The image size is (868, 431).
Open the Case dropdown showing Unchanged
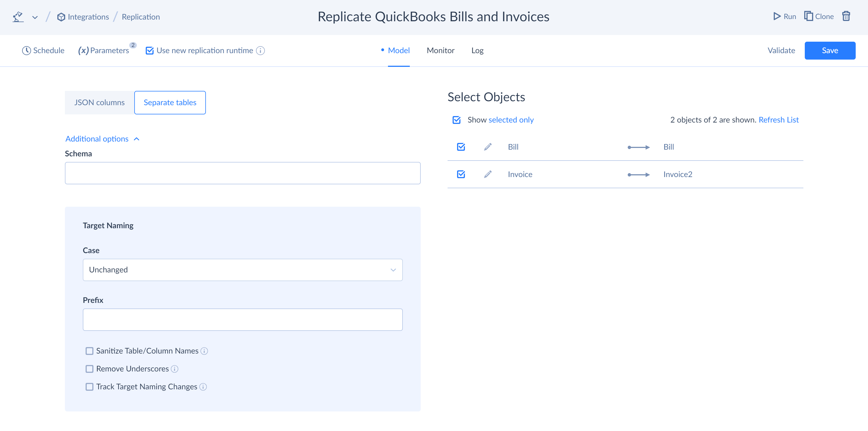(243, 270)
